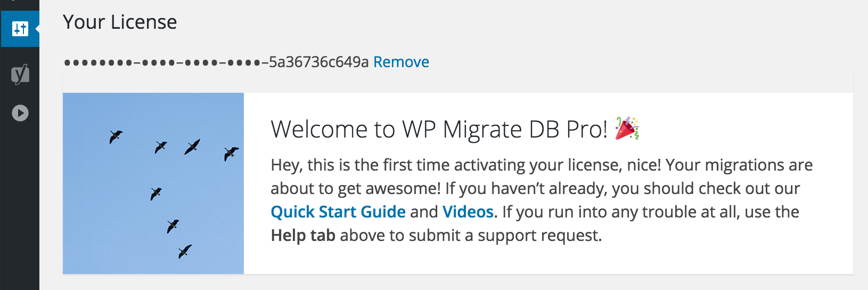Screen dimensions: 868x290
Task: Click the party popper emoji
Action: coord(627,128)
